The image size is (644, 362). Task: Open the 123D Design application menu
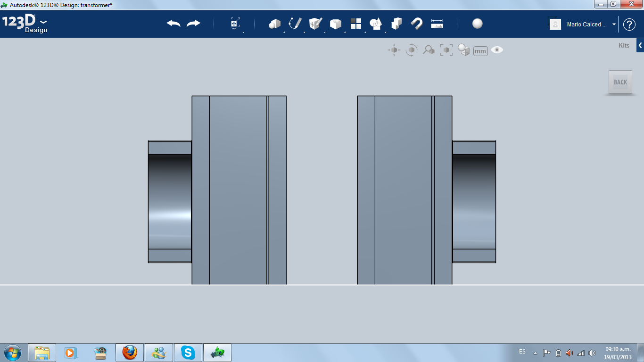(x=25, y=24)
